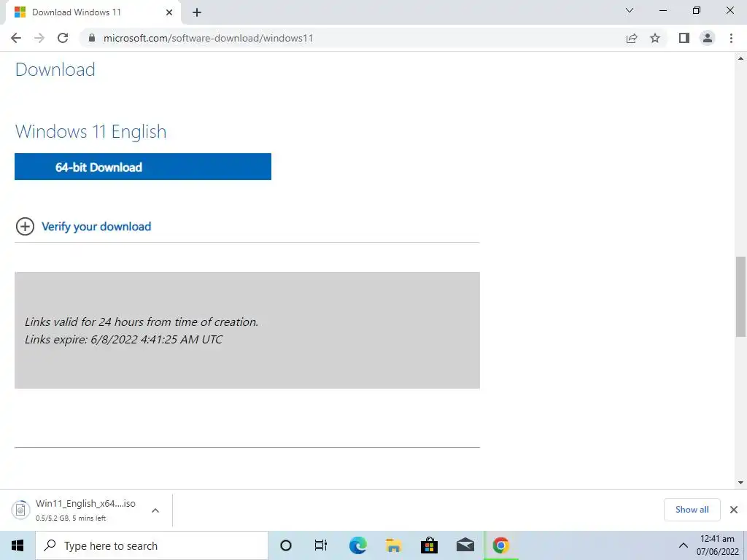Bookmark this page with the star icon
This screenshot has height=560, width=747.
(655, 38)
